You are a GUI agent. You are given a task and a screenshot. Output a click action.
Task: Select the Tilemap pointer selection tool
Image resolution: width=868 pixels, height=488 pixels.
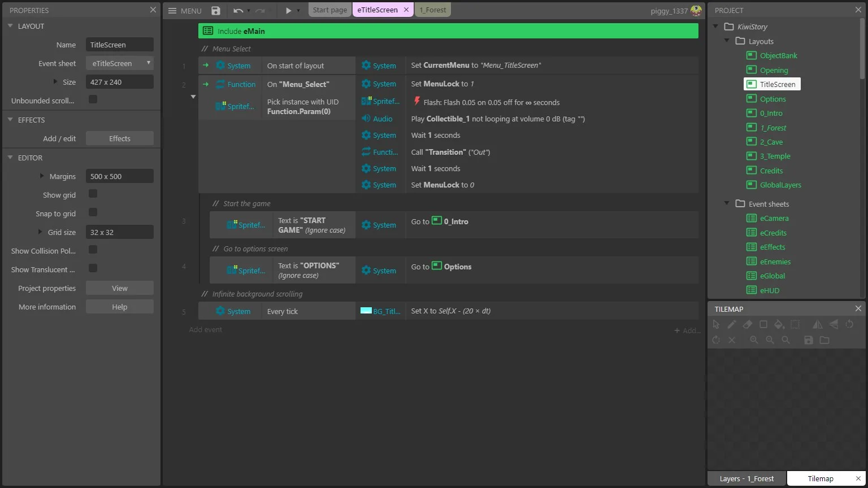(716, 324)
